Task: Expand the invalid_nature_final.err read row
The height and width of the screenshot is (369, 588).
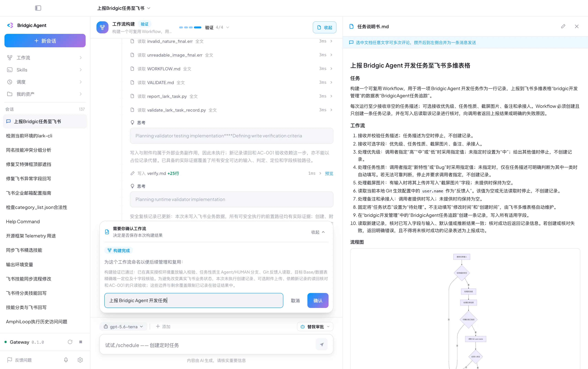Action: [x=232, y=41]
